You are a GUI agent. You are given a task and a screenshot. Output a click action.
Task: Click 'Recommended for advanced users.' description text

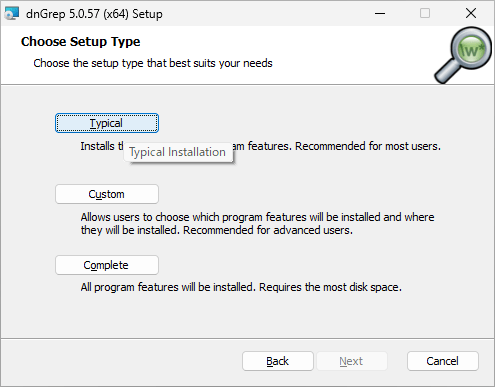tap(268, 230)
